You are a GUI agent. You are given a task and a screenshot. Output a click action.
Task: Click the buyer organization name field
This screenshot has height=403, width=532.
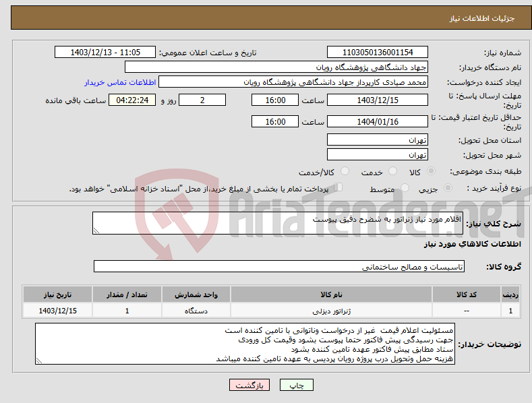pos(276,67)
